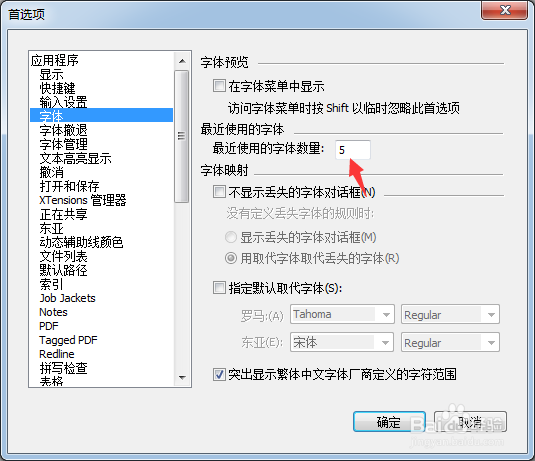Close the 首选项 dialog window
Screen dimensions: 535x461
coord(505,10)
